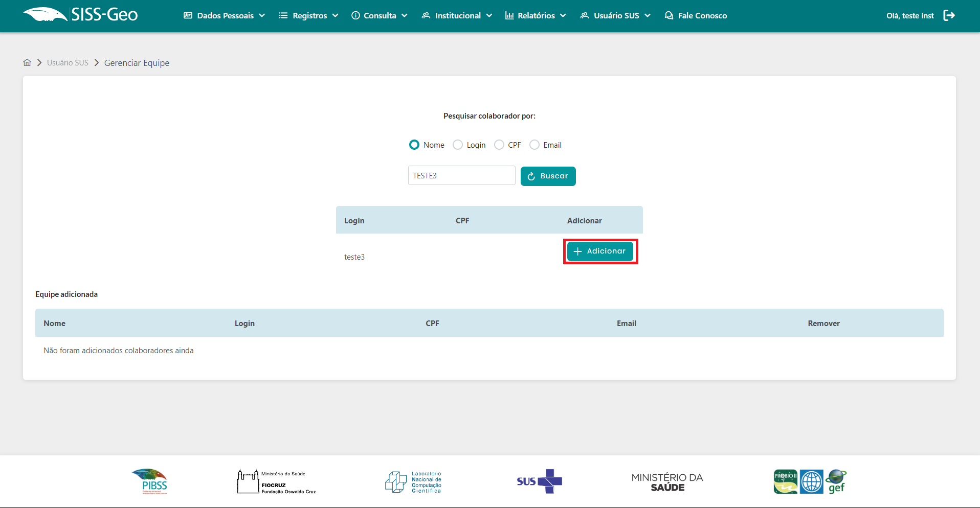Choose the Email radio button
Viewport: 980px width, 508px height.
pos(534,145)
